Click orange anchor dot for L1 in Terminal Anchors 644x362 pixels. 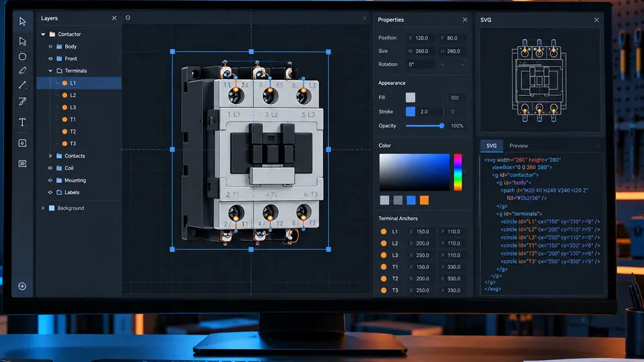pos(384,231)
